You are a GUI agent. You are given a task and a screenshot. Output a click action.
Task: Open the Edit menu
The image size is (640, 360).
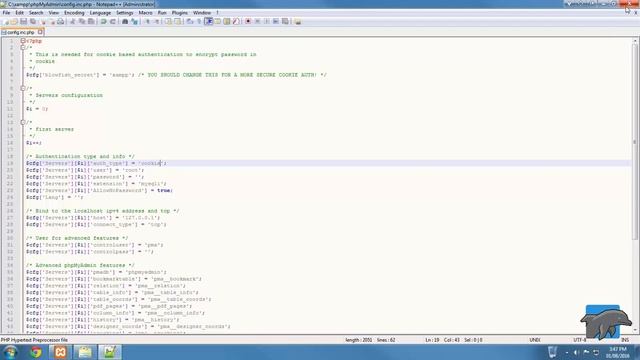[19, 13]
